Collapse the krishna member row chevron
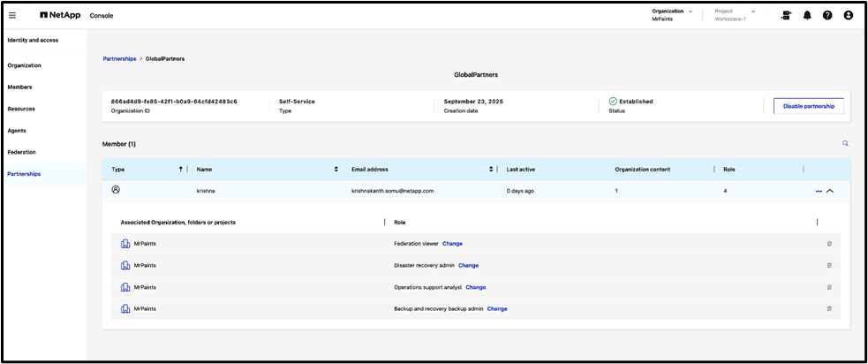The image size is (868, 364). (x=829, y=191)
